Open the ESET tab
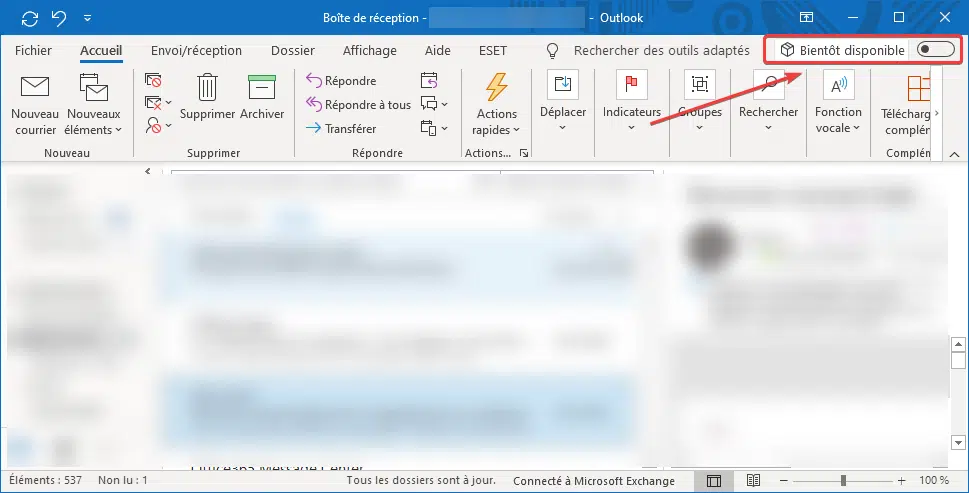Viewport: 969px width, 493px height. click(x=493, y=51)
